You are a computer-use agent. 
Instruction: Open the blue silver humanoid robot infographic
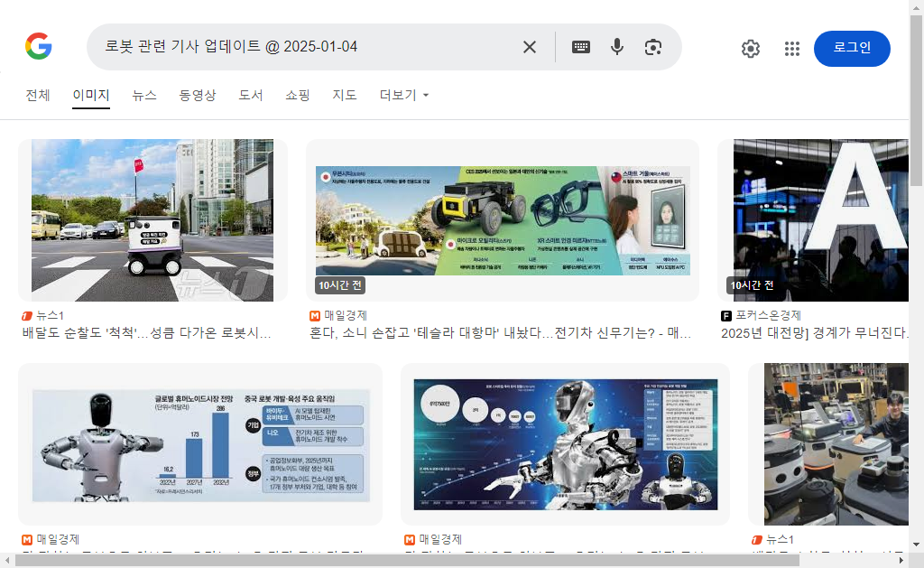coord(565,444)
